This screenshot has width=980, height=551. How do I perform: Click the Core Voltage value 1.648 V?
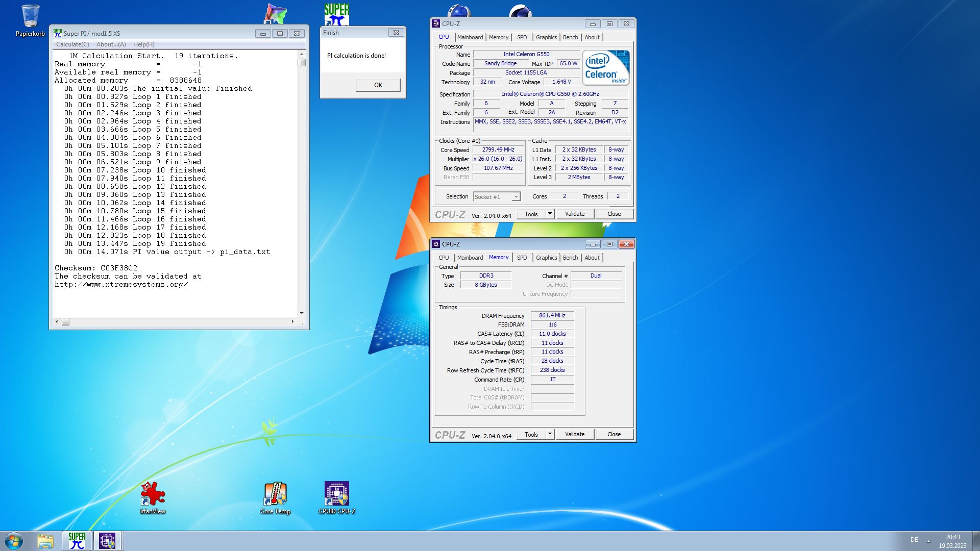(561, 82)
